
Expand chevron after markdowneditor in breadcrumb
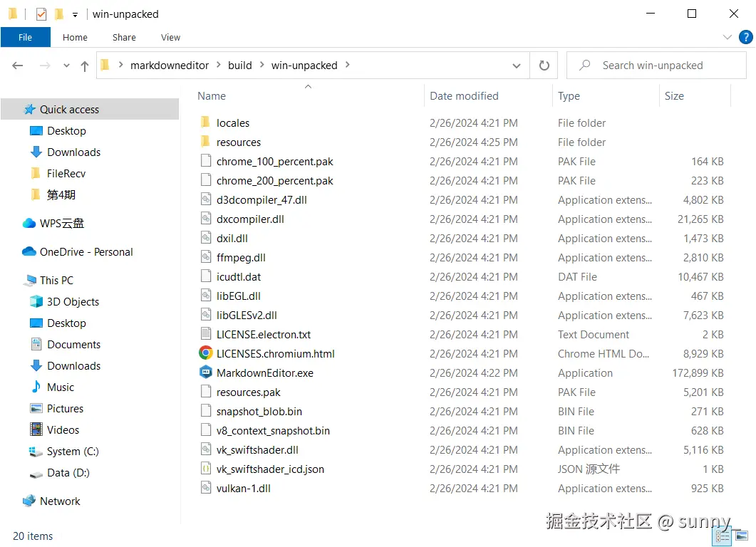pyautogui.click(x=219, y=65)
